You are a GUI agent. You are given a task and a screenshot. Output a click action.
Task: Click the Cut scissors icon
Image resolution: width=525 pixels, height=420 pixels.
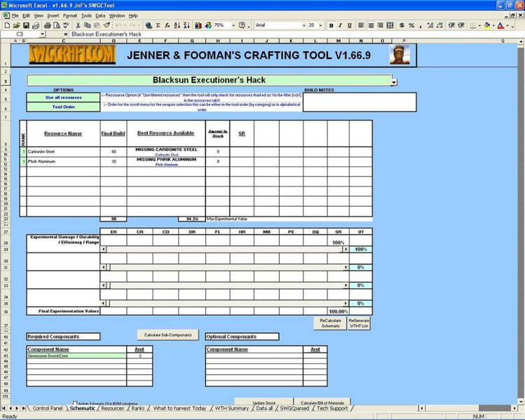pos(77,25)
